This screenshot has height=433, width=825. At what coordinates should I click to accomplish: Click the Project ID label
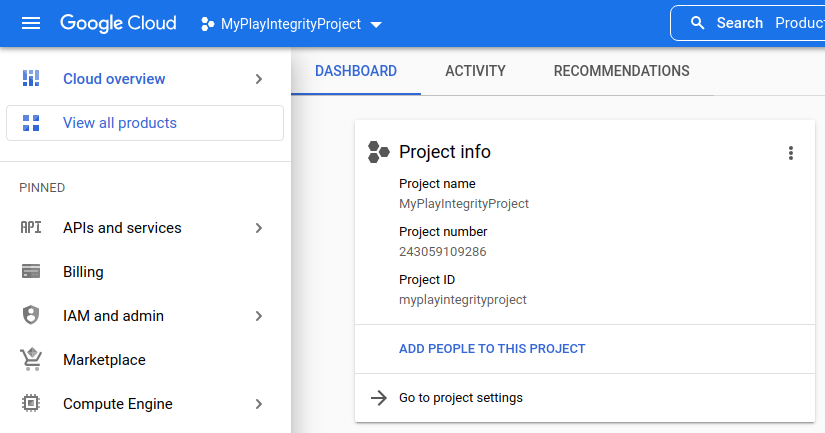pos(427,279)
